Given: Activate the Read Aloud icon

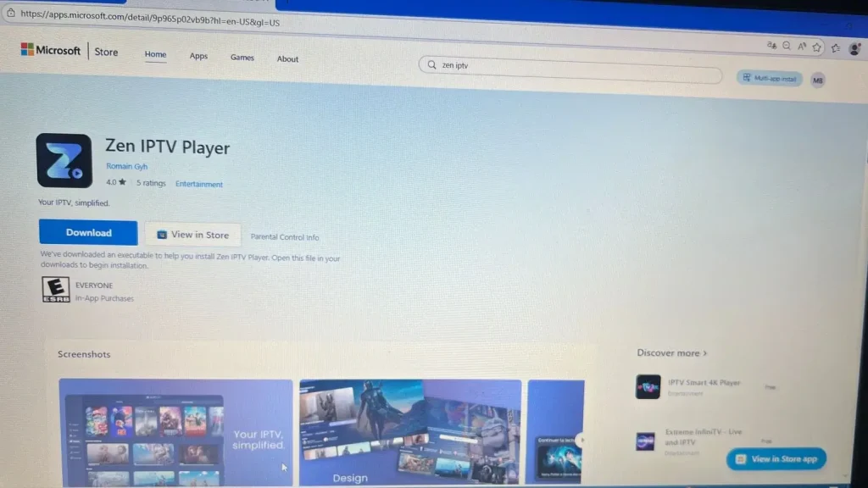Looking at the screenshot, I should [x=802, y=47].
